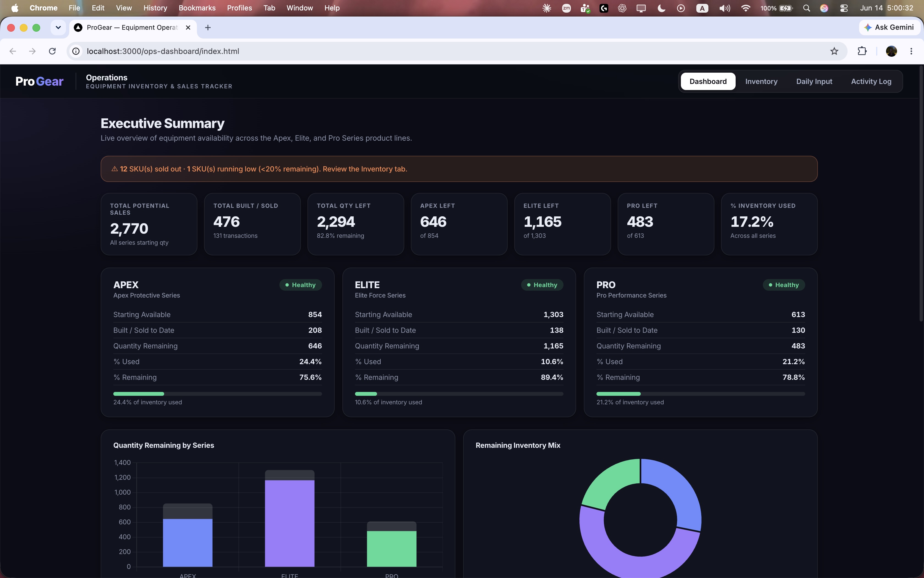Viewport: 924px width, 578px height.
Task: Click ELITE Built / Sold to Date 138
Action: [556, 330]
